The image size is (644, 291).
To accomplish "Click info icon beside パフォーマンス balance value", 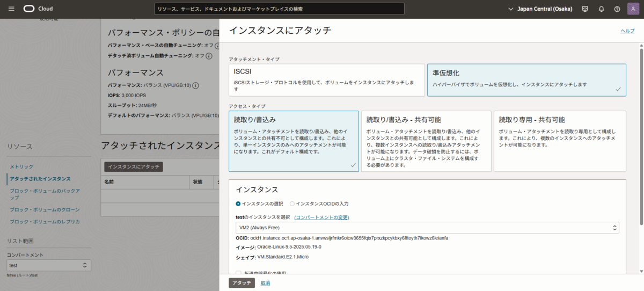I will 195,85.
